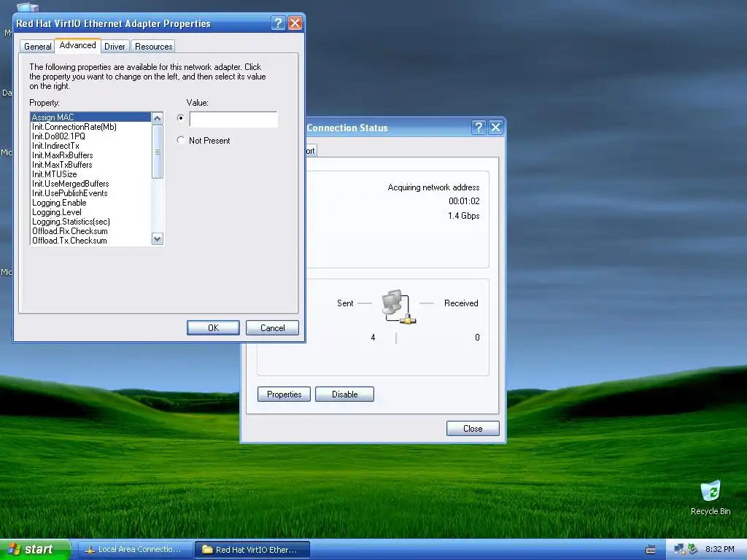The width and height of the screenshot is (747, 560).
Task: Select Offload.Rx.Checksum property
Action: [x=90, y=231]
